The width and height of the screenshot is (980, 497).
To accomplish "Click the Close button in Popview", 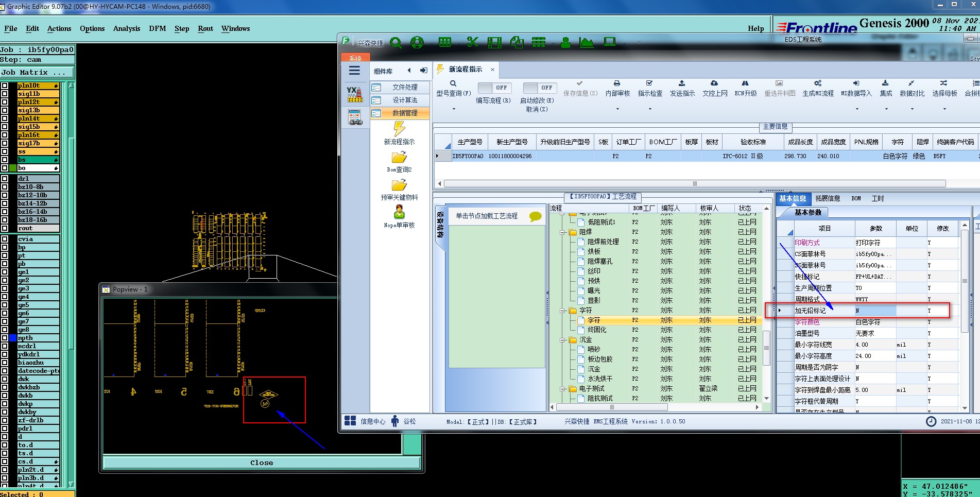I will 262,462.
